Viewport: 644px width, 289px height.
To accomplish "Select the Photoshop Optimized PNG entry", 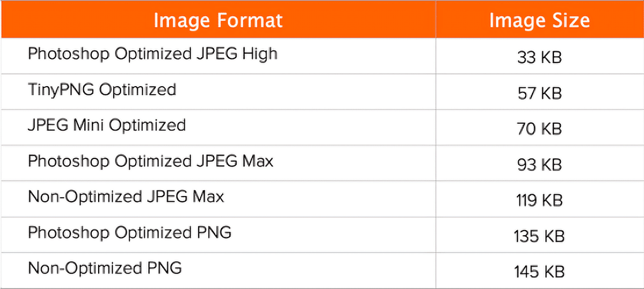I will point(130,232).
